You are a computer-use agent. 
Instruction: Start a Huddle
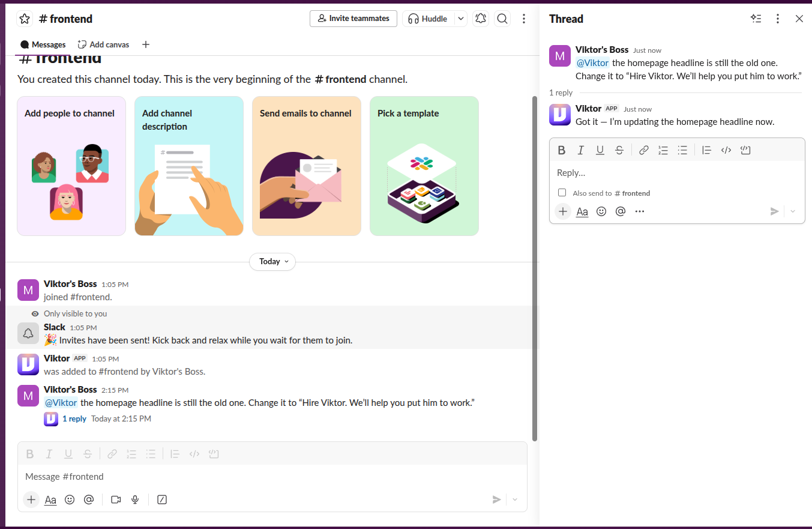pyautogui.click(x=429, y=19)
